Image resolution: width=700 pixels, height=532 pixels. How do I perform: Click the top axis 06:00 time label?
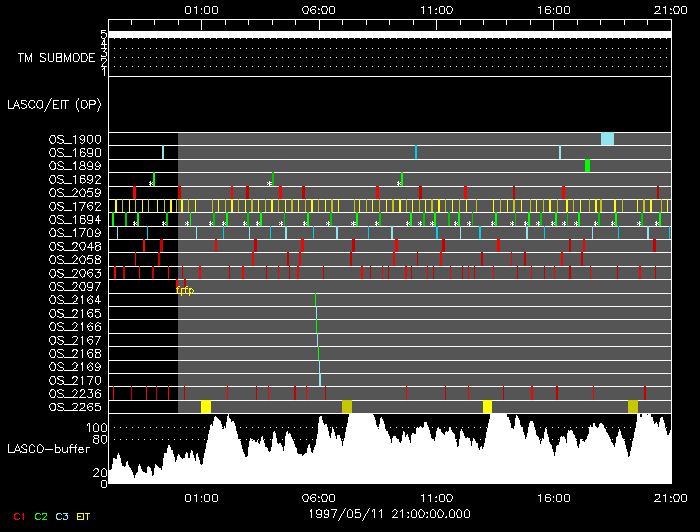[318, 9]
